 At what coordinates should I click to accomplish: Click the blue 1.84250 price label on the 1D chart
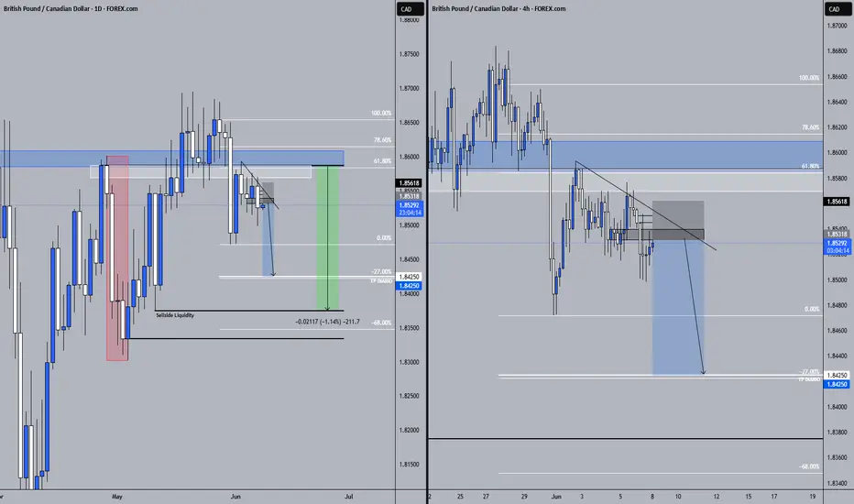pyautogui.click(x=410, y=286)
